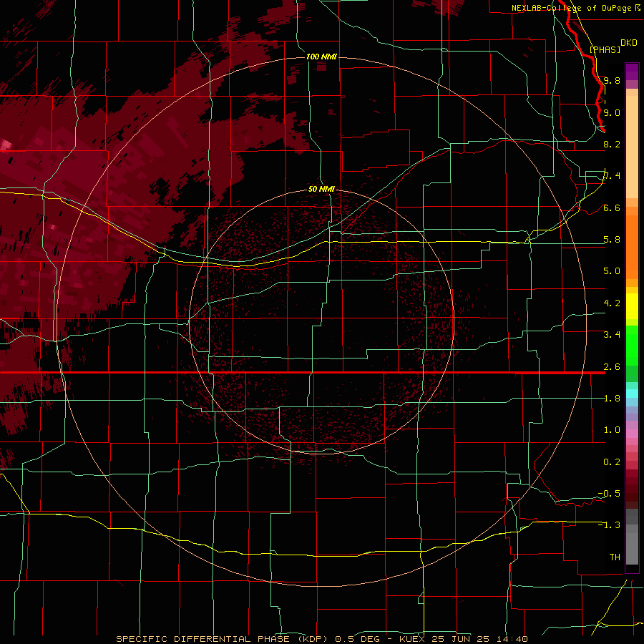
Task: Select the 0.2 value on the scale
Action: click(612, 462)
